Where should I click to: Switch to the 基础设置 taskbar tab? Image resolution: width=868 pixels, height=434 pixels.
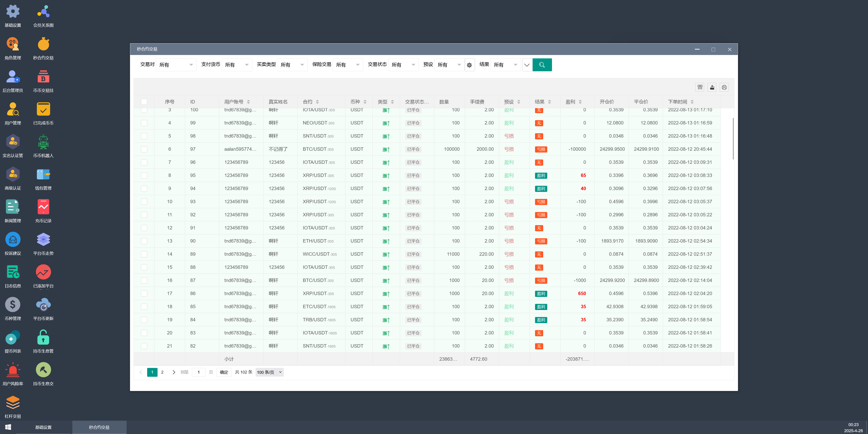[x=43, y=427]
